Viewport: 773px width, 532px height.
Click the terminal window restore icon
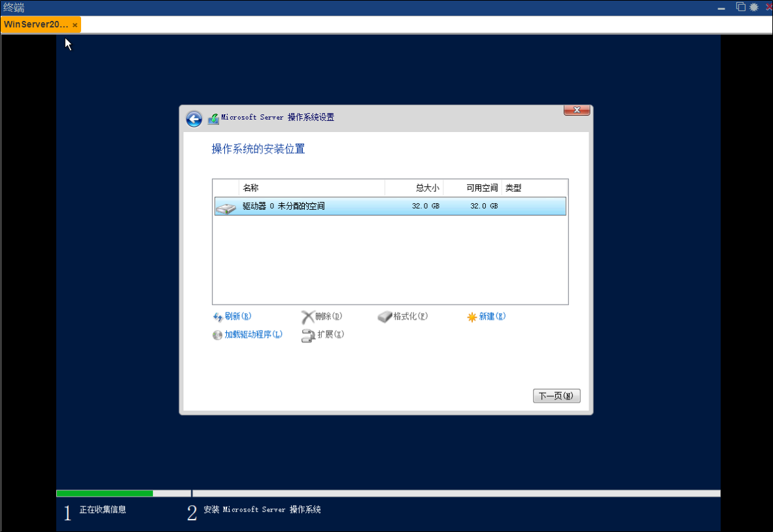pos(740,7)
